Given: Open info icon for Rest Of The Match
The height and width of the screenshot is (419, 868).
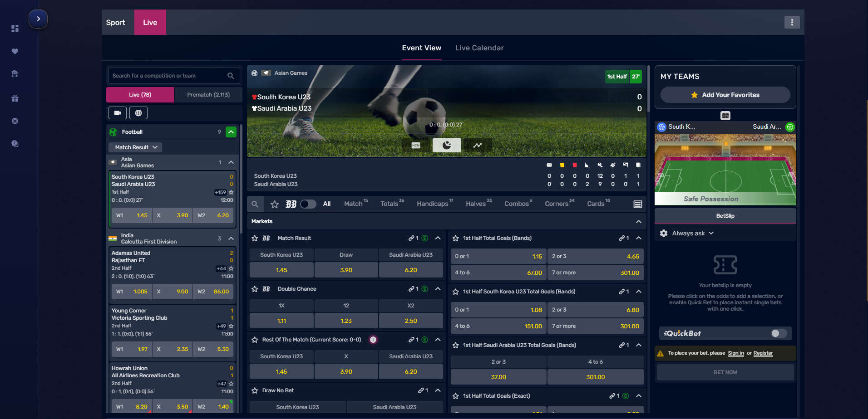Looking at the screenshot, I should [373, 340].
